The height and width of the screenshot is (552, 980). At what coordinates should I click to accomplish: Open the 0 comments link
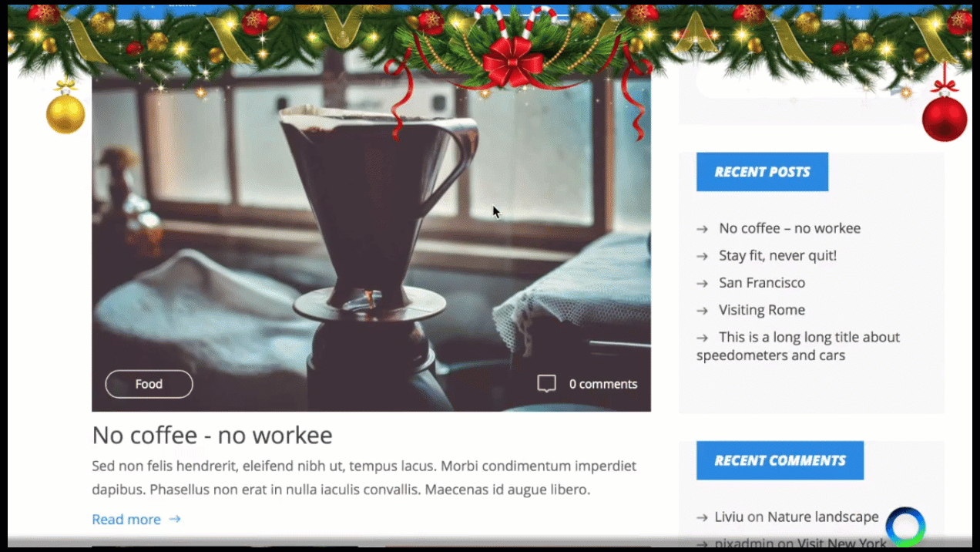[x=603, y=384]
